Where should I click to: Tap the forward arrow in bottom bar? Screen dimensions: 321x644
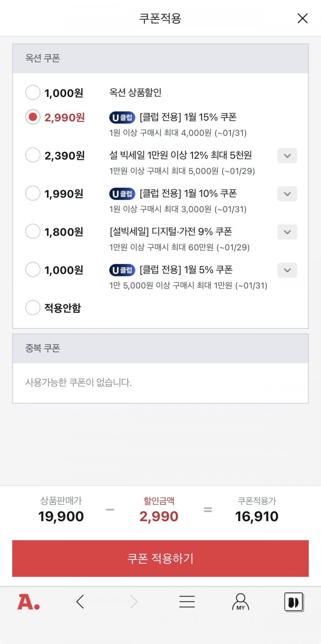pyautogui.click(x=134, y=602)
